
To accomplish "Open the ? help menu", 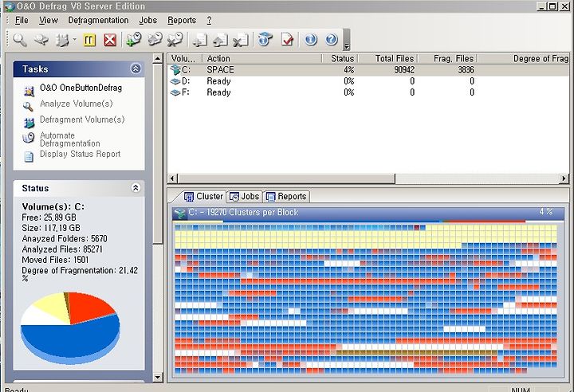I will pos(209,21).
